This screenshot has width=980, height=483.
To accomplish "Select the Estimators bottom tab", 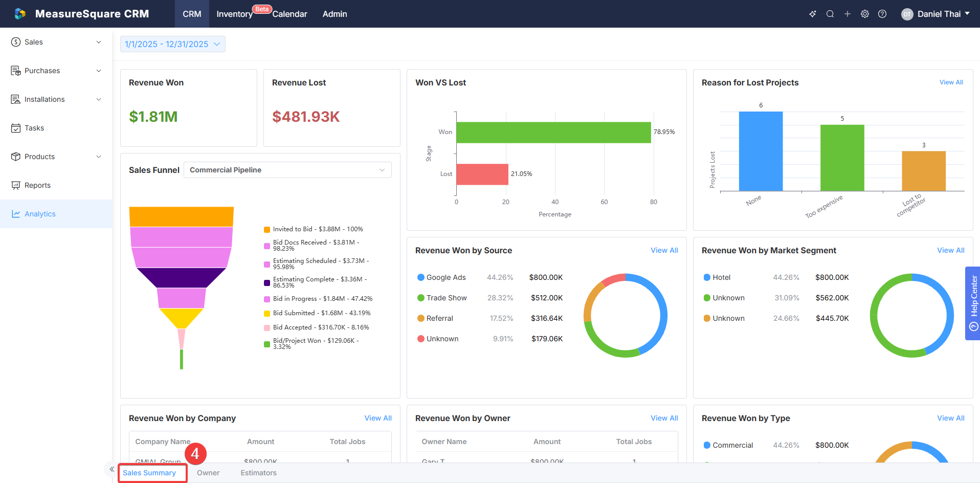I will (258, 473).
